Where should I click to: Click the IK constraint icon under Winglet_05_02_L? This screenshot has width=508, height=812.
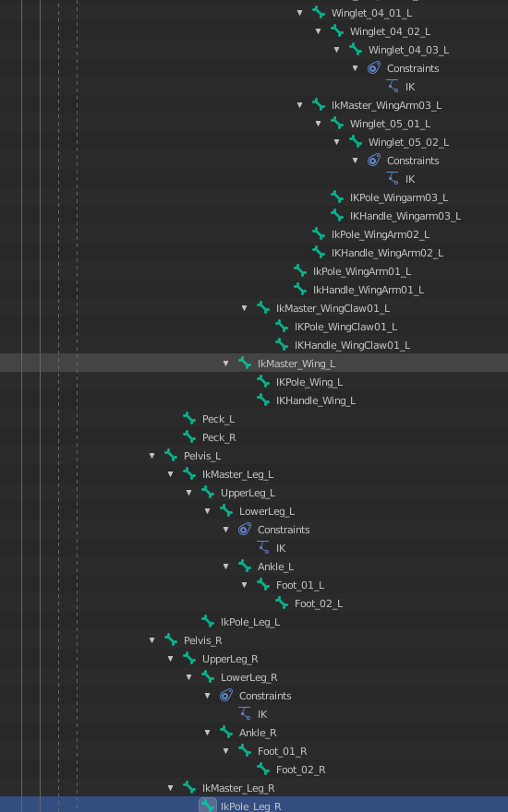point(393,179)
